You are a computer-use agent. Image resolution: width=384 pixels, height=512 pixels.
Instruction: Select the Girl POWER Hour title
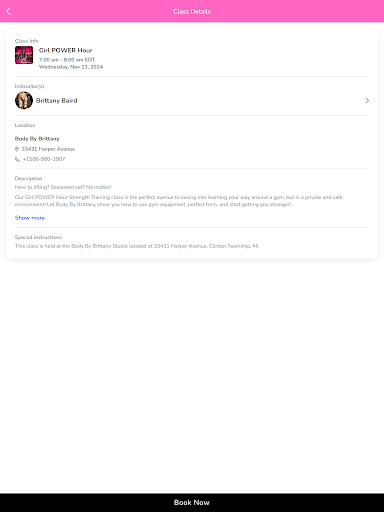click(x=66, y=50)
